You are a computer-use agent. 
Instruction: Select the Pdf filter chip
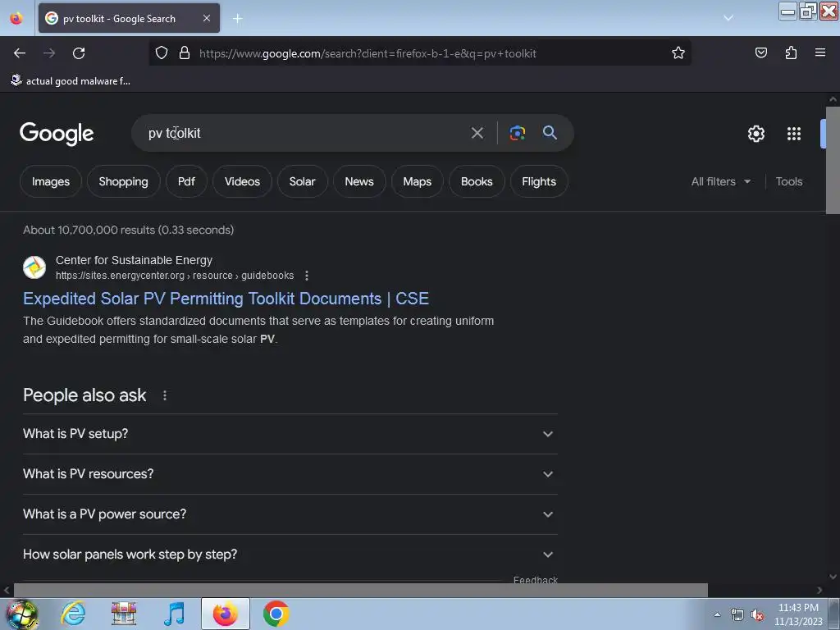coord(186,181)
